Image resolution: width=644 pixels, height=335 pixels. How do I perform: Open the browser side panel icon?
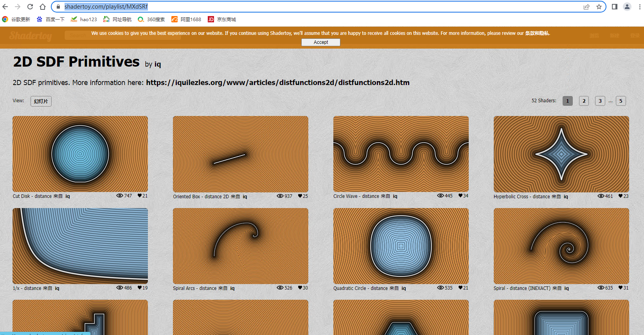pyautogui.click(x=615, y=7)
